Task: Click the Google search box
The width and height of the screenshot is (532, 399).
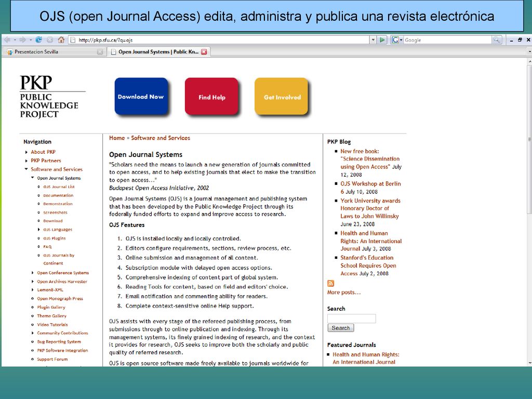Action: point(448,40)
